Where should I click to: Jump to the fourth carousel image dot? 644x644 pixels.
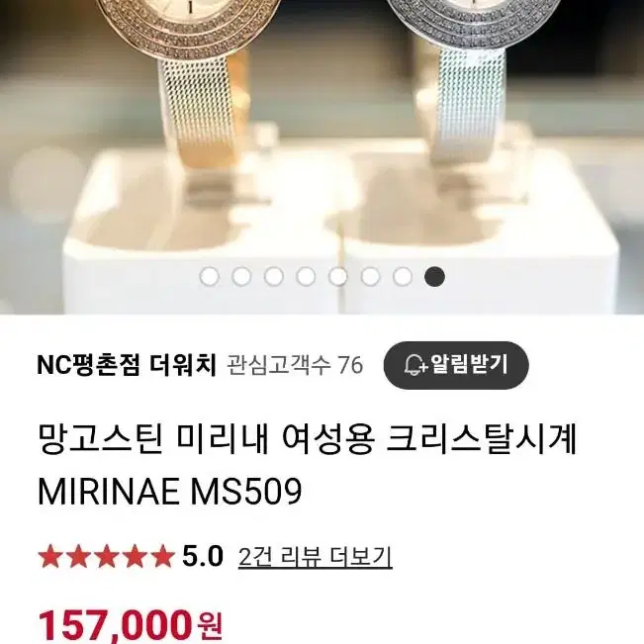306,276
